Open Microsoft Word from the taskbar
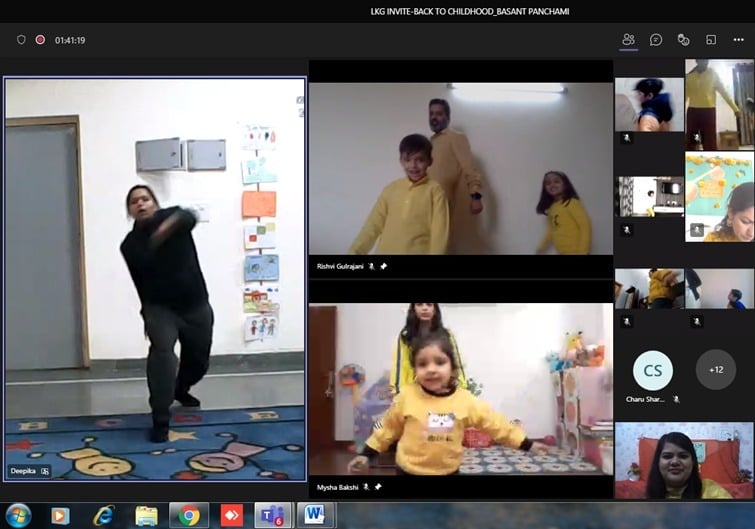This screenshot has width=755, height=529. 315,515
